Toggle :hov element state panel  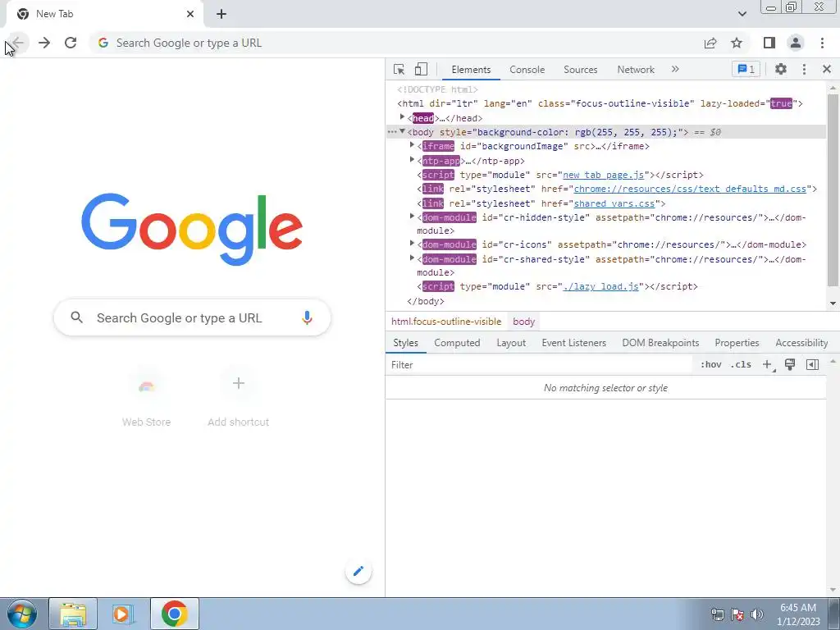tap(710, 364)
